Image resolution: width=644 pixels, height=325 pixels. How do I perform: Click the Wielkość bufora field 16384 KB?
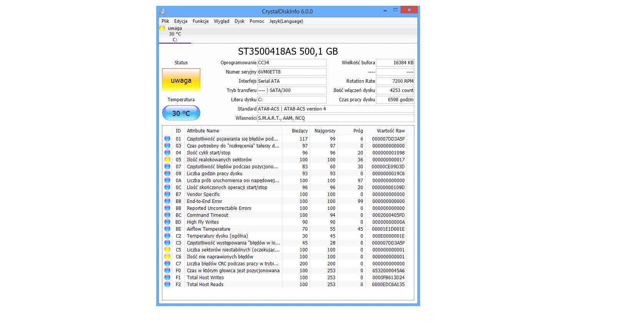coord(395,63)
